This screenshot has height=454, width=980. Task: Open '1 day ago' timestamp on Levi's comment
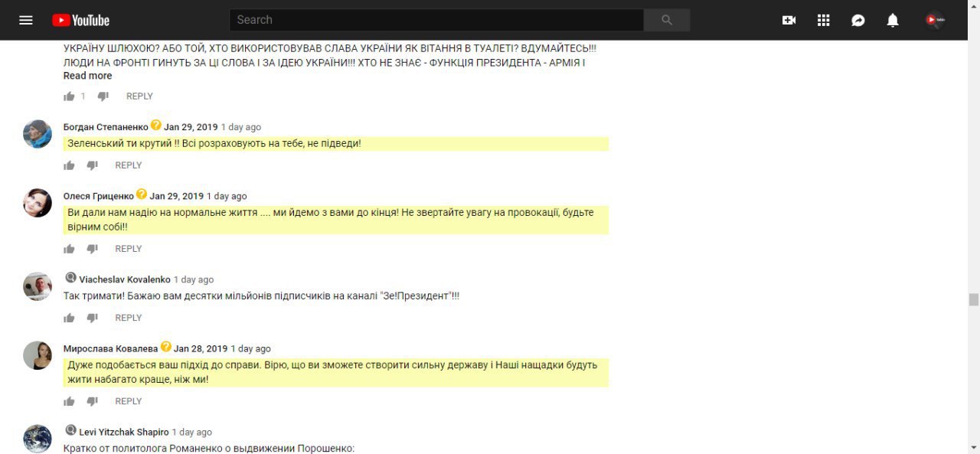[192, 432]
